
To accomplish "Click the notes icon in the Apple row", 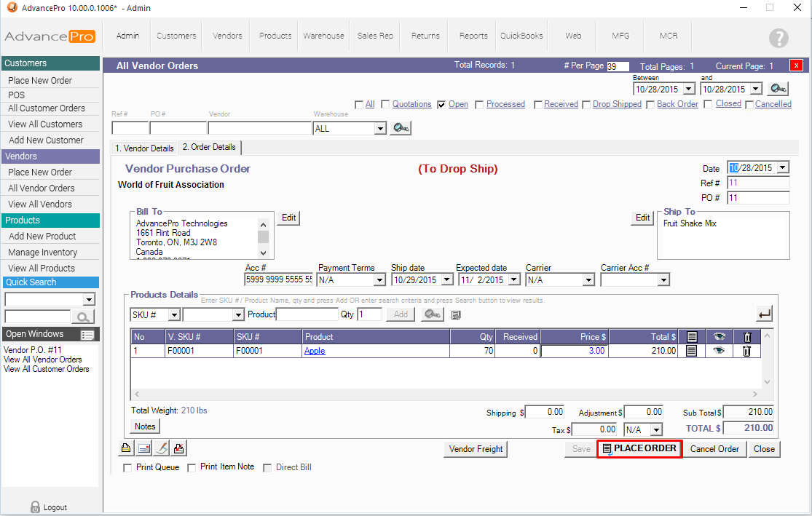I will click(x=692, y=351).
